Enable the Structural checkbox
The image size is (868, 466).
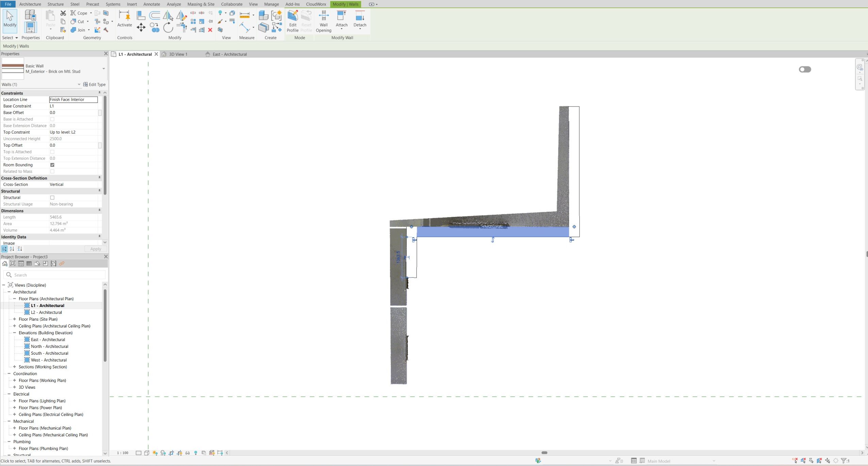52,197
